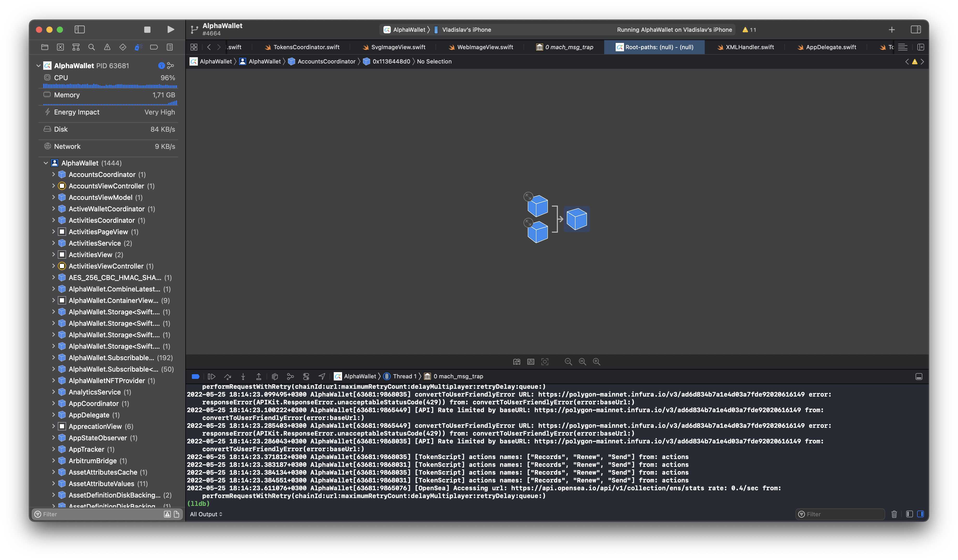Hide the variables view pane

coord(909,514)
